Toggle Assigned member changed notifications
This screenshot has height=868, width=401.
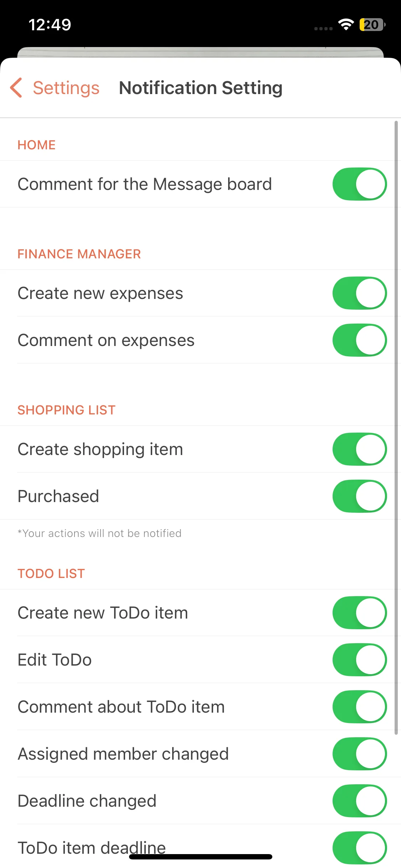(x=359, y=754)
